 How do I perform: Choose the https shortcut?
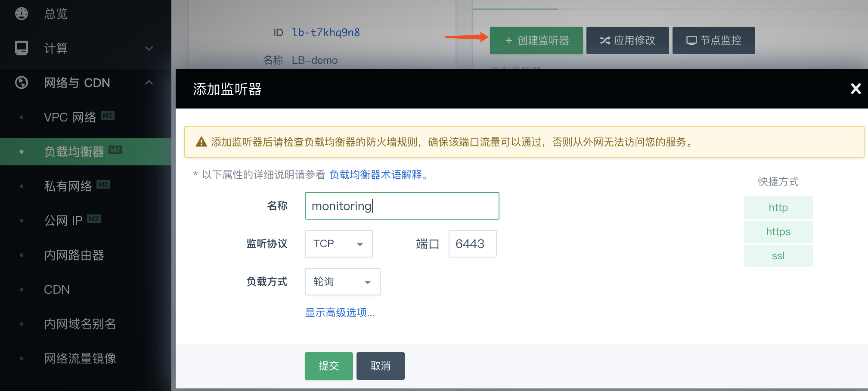click(x=778, y=232)
